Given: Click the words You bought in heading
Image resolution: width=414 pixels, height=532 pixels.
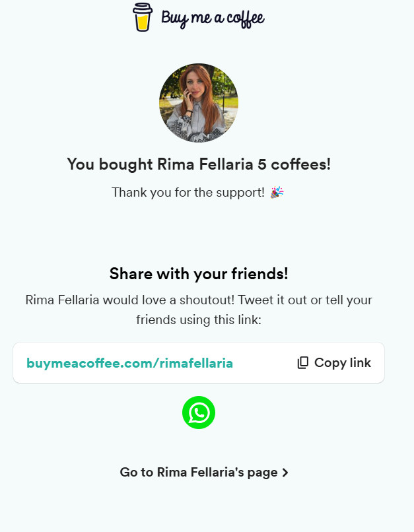Looking at the screenshot, I should coord(110,164).
